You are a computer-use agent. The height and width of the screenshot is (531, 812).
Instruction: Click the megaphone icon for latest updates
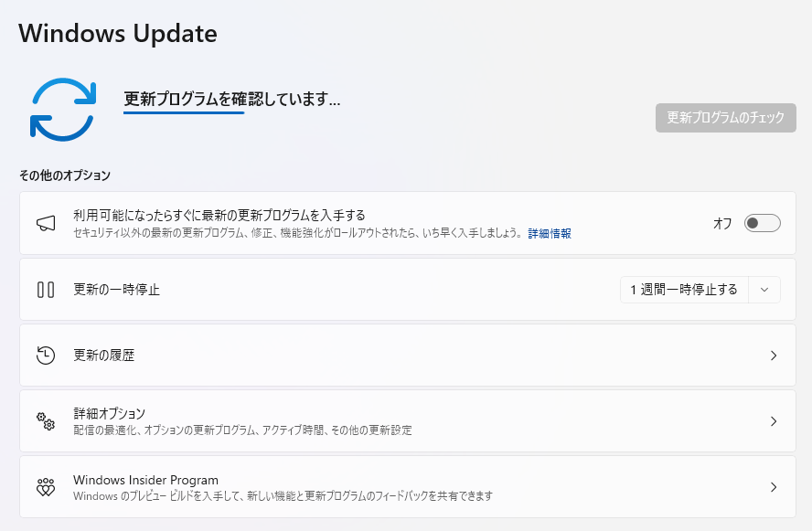(x=46, y=224)
